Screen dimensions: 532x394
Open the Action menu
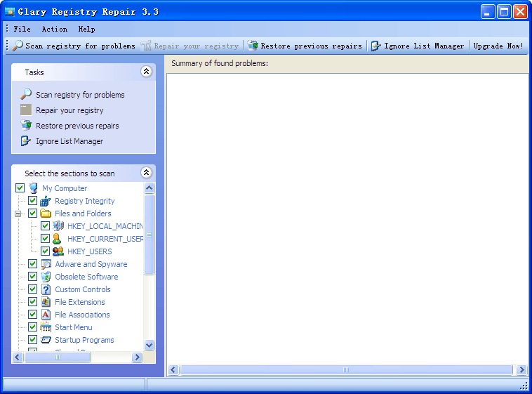pyautogui.click(x=54, y=29)
